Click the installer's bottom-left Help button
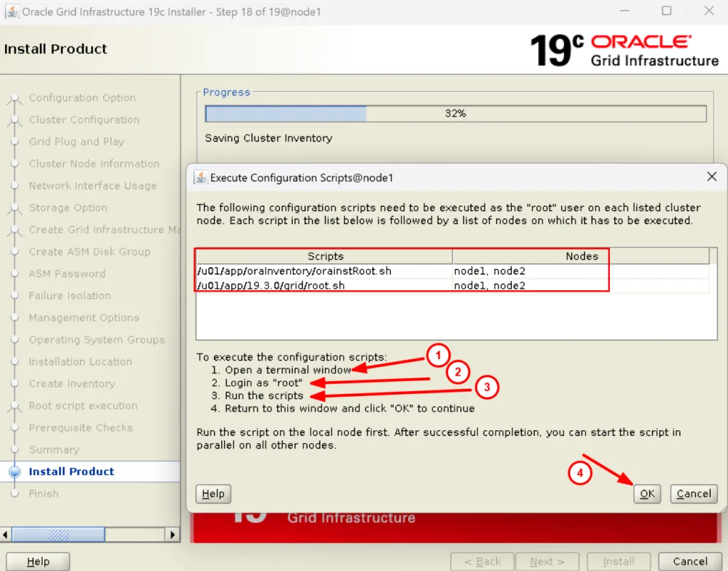The width and height of the screenshot is (728, 571). (38, 561)
